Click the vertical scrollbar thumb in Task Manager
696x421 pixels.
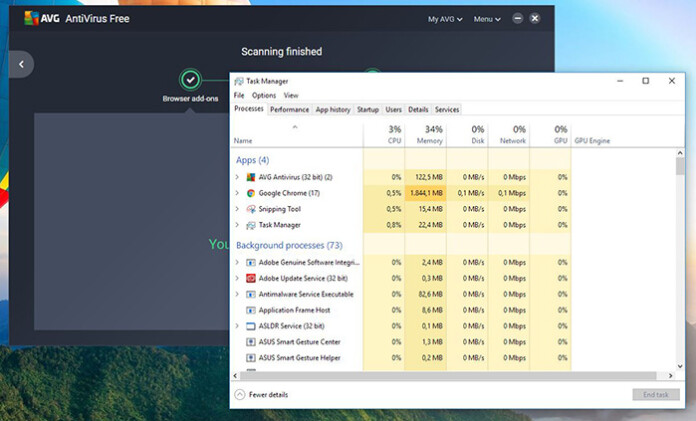point(680,166)
